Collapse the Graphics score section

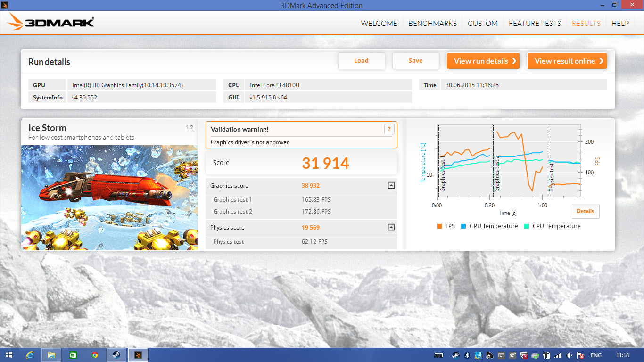391,185
